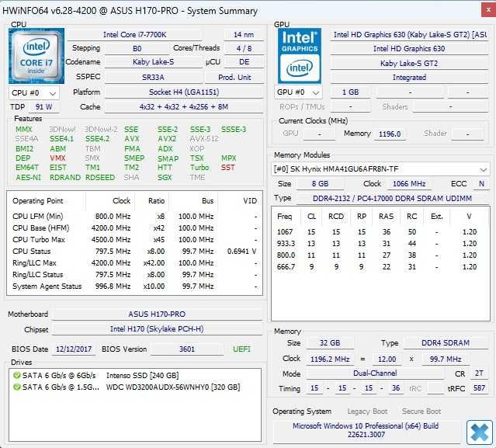The image size is (496, 448).
Task: Click the CPU Turbo Max row
Action: click(x=134, y=240)
